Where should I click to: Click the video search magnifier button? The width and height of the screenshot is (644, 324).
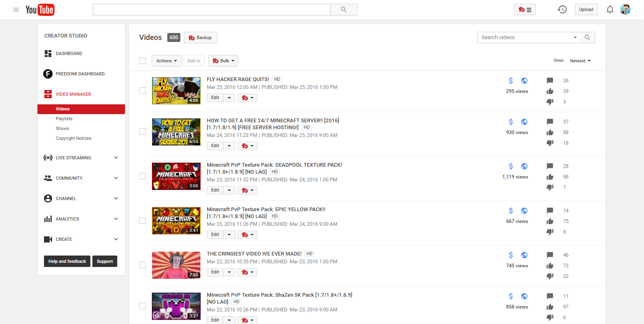point(587,37)
